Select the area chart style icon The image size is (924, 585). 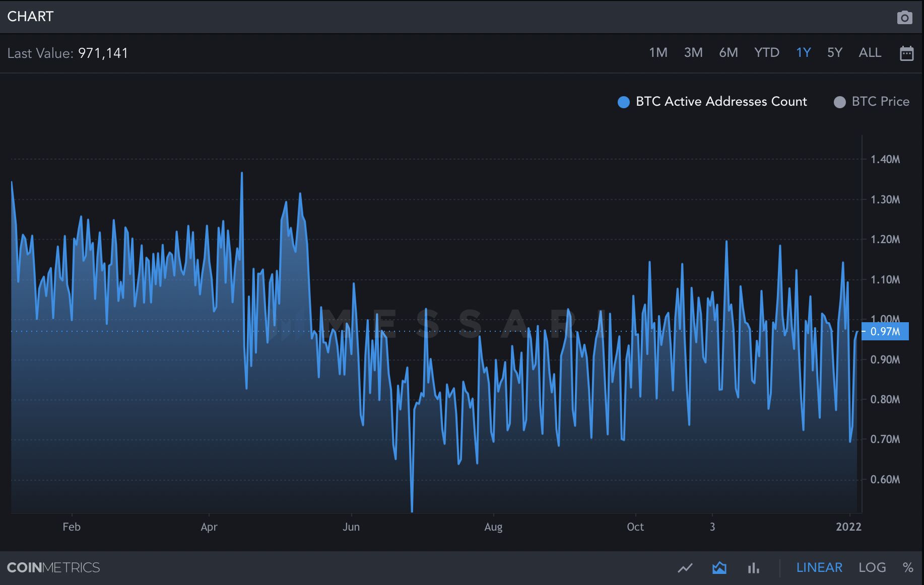(719, 567)
